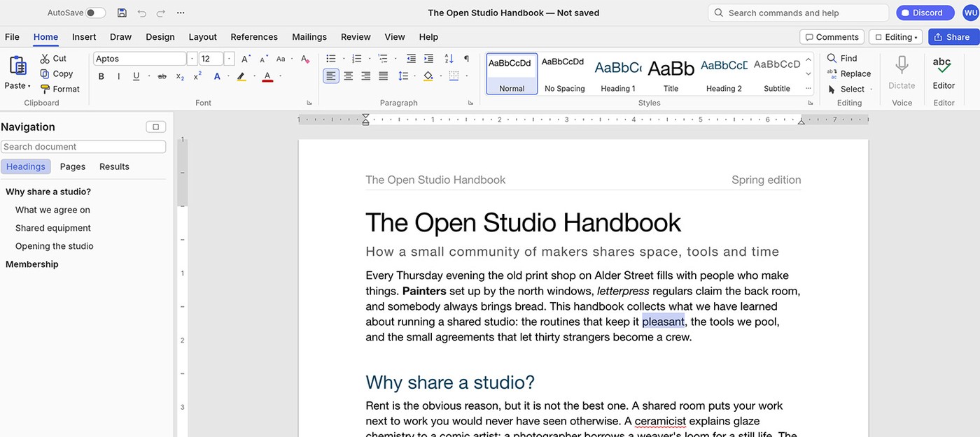Expand the Styles gallery more button
The height and width of the screenshot is (437, 980).
(808, 89)
